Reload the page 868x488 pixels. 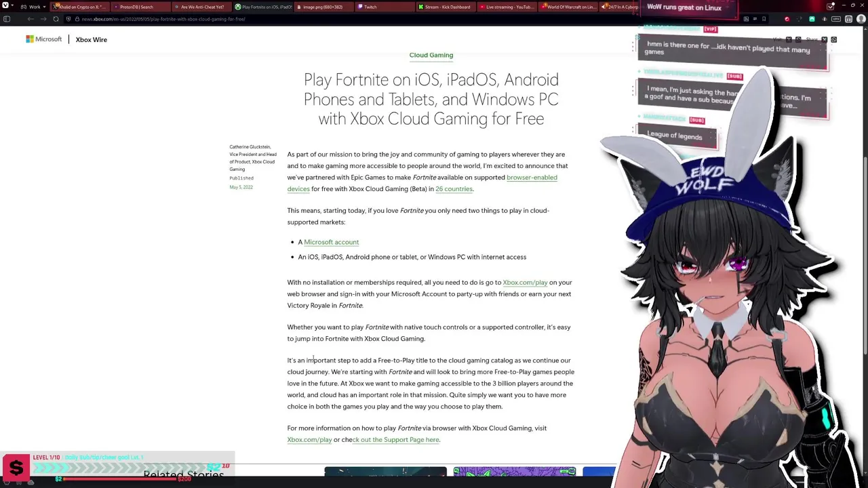(x=56, y=19)
